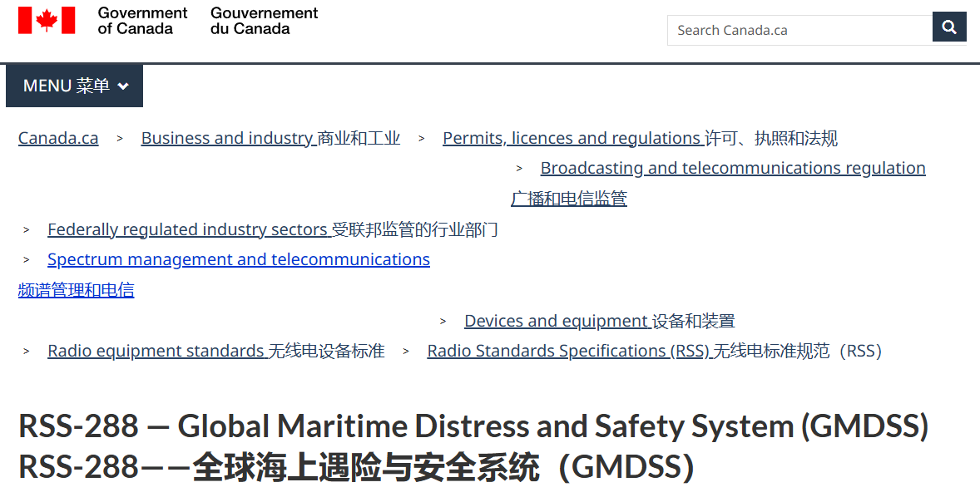Click the breadcrumb arrow before Radio Standards Specifications
Image resolution: width=980 pixels, height=497 pixels.
tap(406, 352)
